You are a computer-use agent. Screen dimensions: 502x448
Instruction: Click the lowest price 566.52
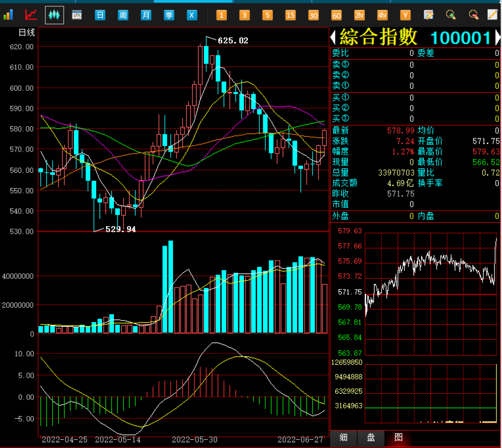[x=486, y=162]
